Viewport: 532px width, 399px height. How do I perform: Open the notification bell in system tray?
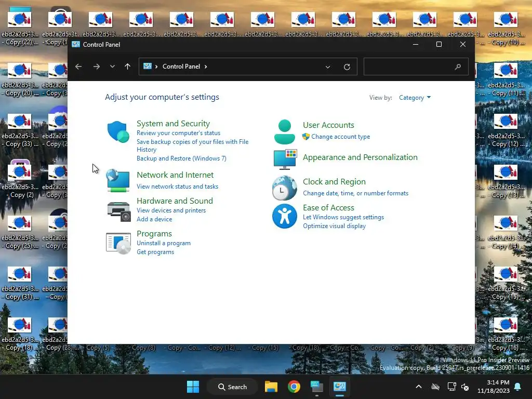[x=518, y=387]
